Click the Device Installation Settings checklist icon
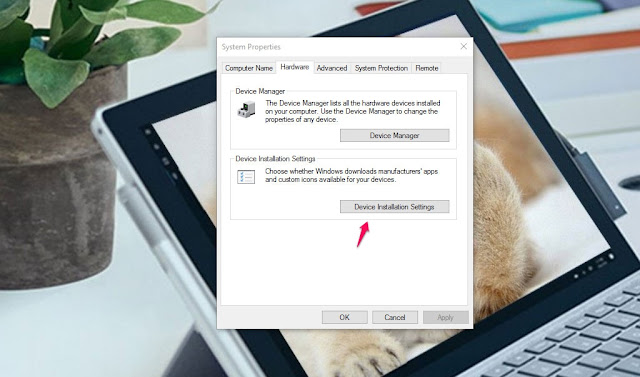Viewport: 640px width, 377px height. pos(246,177)
